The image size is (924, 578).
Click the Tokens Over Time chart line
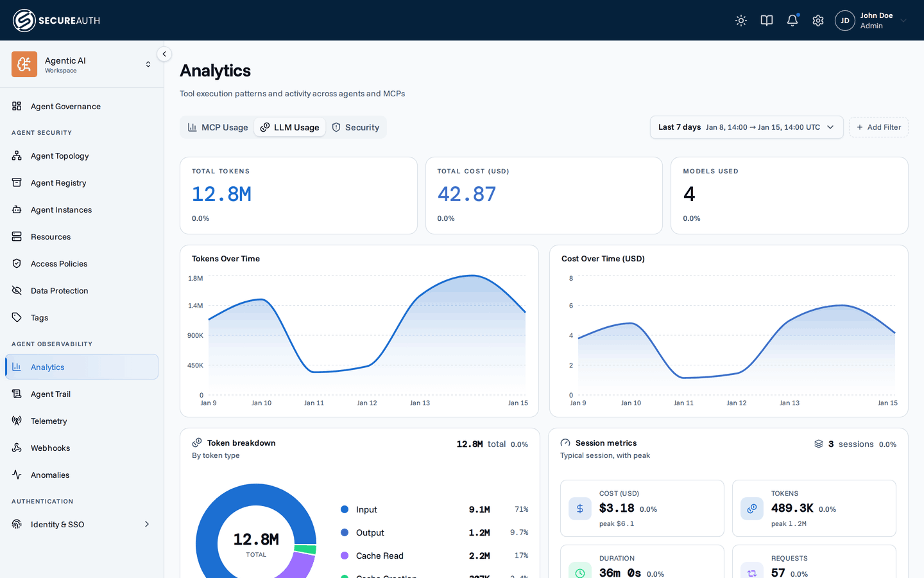(x=367, y=324)
